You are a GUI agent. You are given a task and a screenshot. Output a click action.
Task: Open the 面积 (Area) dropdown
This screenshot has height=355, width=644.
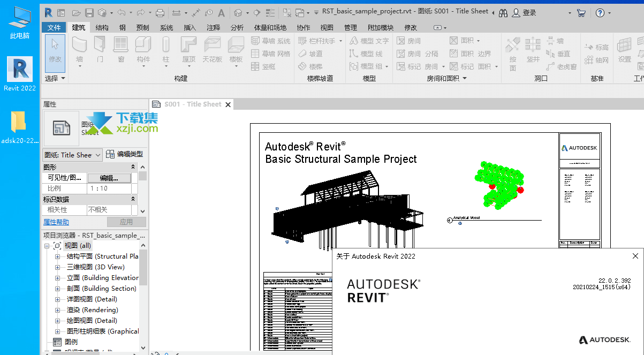click(478, 41)
